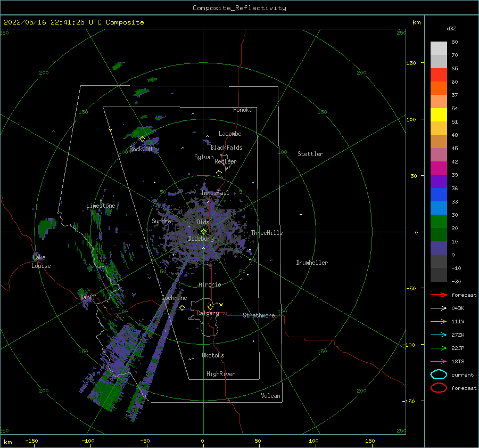
Task: Click the Innisfail town label
Action: point(215,193)
